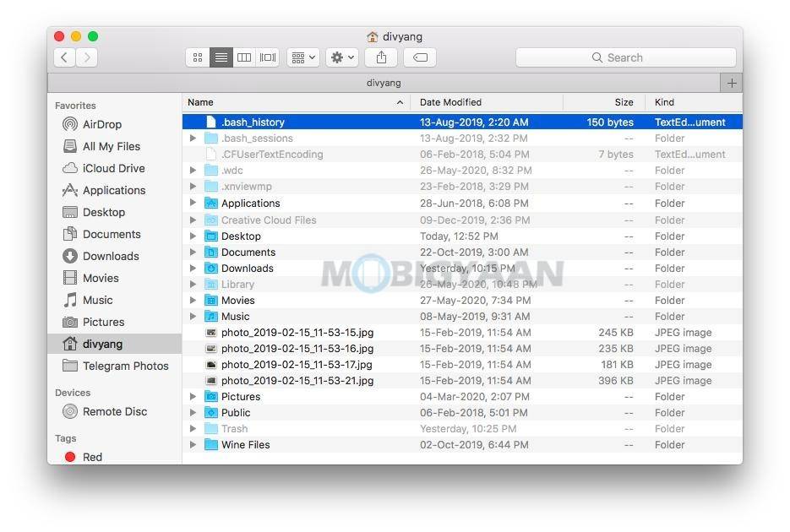Viewport: 790px width, 532px height.
Task: Expand the Movies folder
Action: [x=193, y=300]
